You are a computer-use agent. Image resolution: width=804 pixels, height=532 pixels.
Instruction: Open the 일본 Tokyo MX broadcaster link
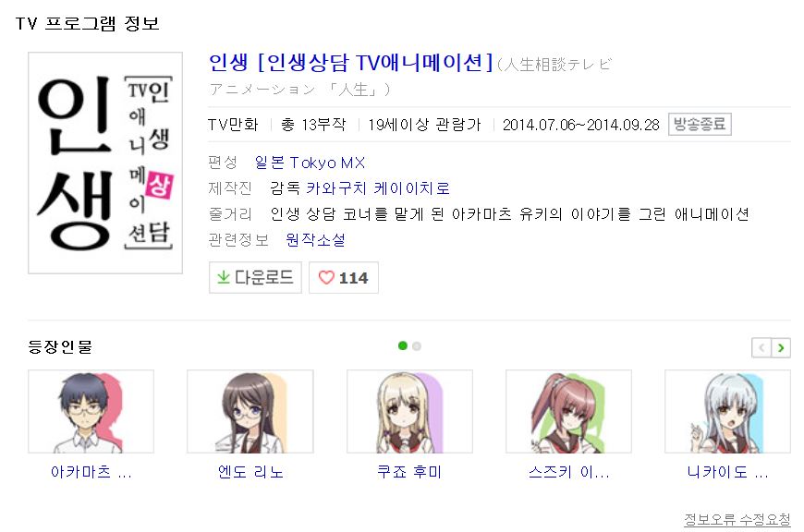(x=311, y=163)
